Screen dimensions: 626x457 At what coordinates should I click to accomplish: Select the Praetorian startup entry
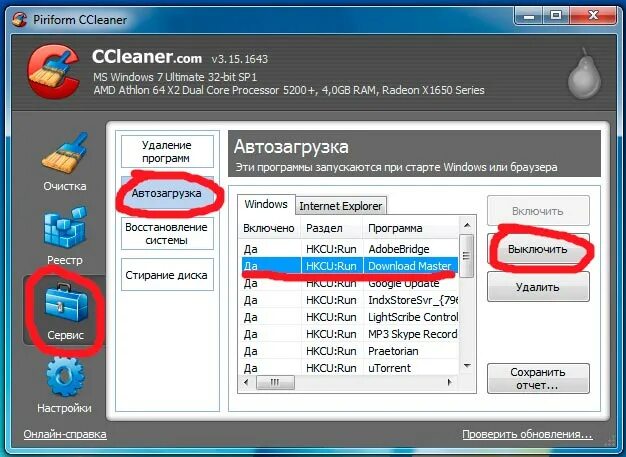click(x=348, y=351)
